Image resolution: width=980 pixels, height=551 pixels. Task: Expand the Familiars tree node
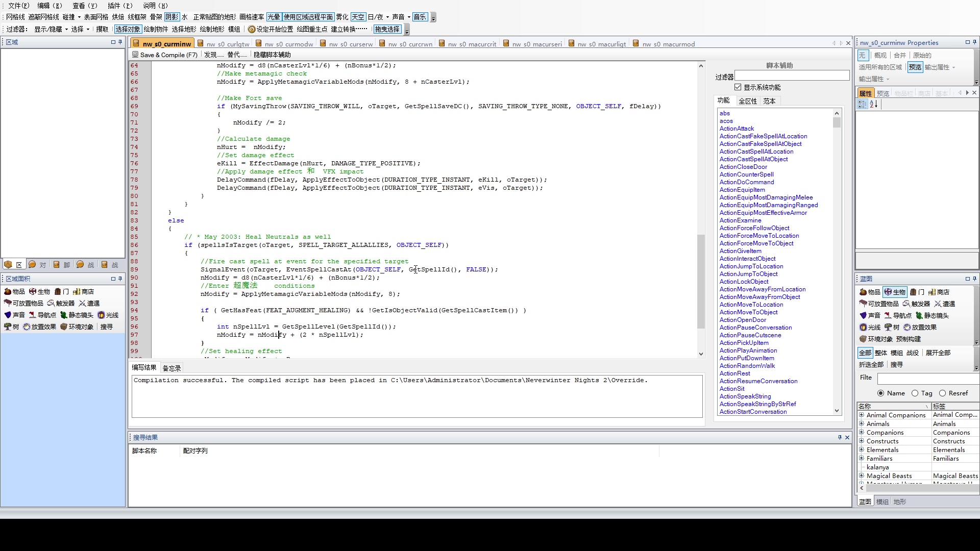click(861, 458)
